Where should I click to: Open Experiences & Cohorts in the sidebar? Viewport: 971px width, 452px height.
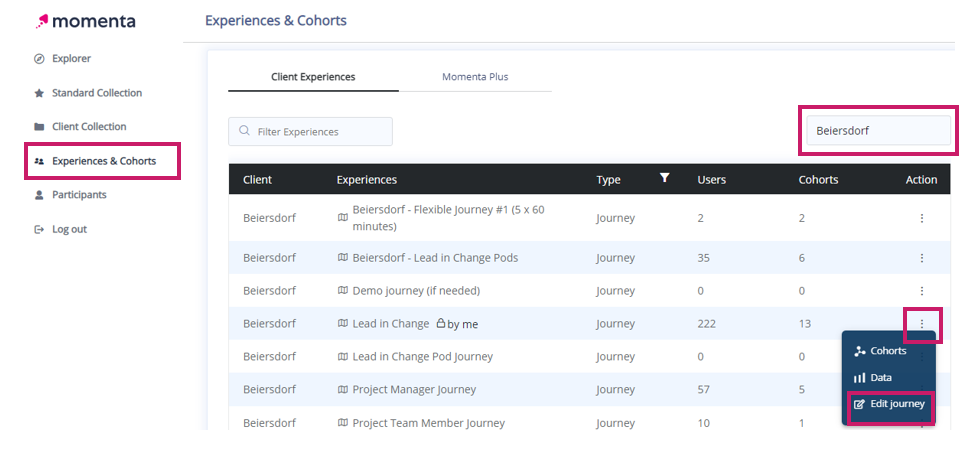104,161
